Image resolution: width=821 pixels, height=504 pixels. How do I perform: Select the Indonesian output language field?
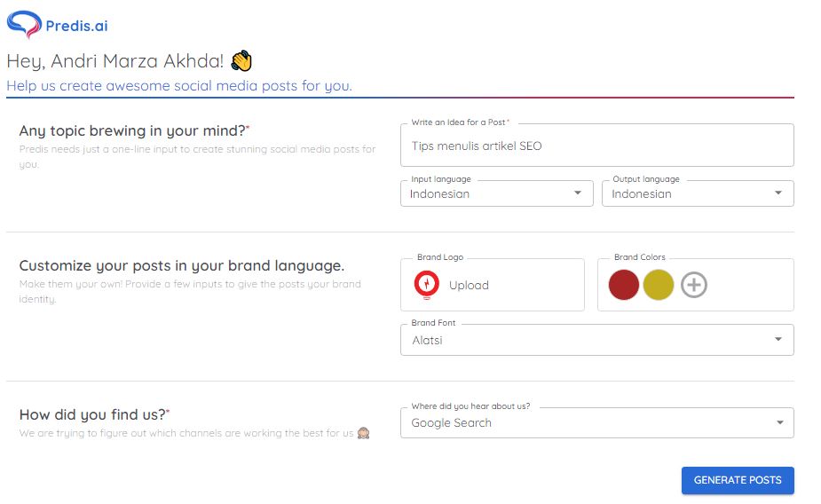[x=683, y=193]
